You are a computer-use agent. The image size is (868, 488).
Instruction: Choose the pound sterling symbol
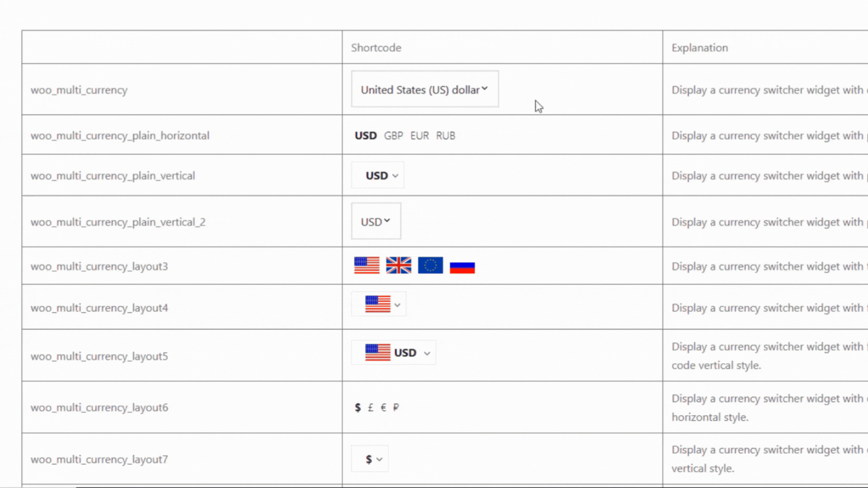[x=370, y=408]
